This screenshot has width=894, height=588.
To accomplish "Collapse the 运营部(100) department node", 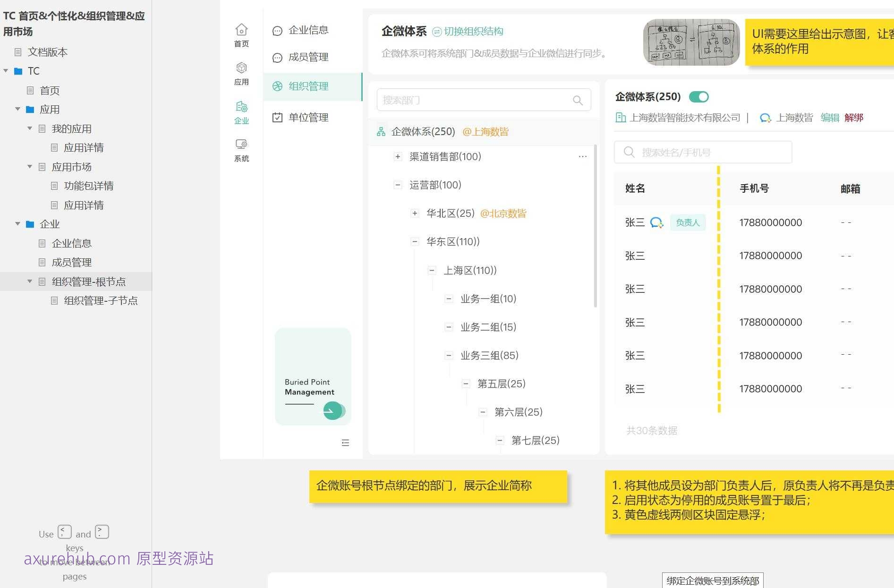I will (398, 185).
